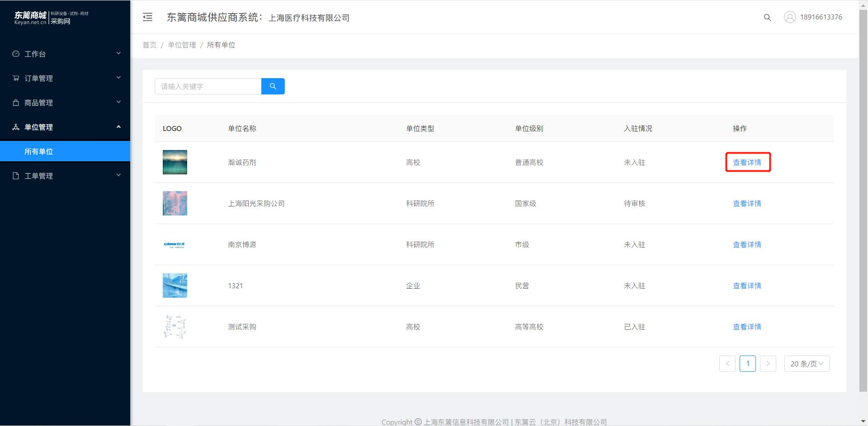This screenshot has height=426, width=868.
Task: Open the user avatar icon
Action: pyautogui.click(x=790, y=17)
